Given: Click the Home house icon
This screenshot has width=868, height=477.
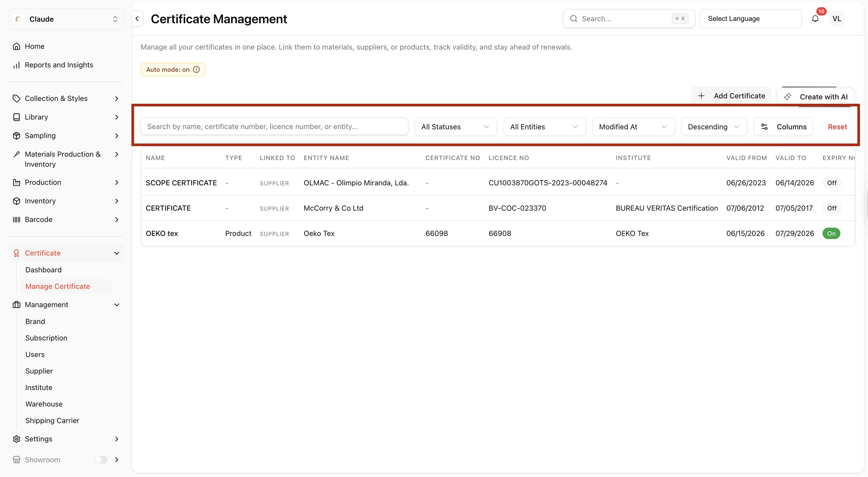Looking at the screenshot, I should tap(17, 46).
